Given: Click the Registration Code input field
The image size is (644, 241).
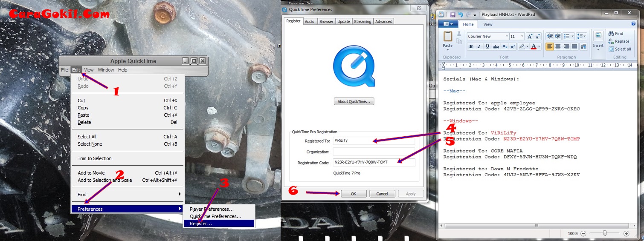Looking at the screenshot, I should tap(374, 163).
